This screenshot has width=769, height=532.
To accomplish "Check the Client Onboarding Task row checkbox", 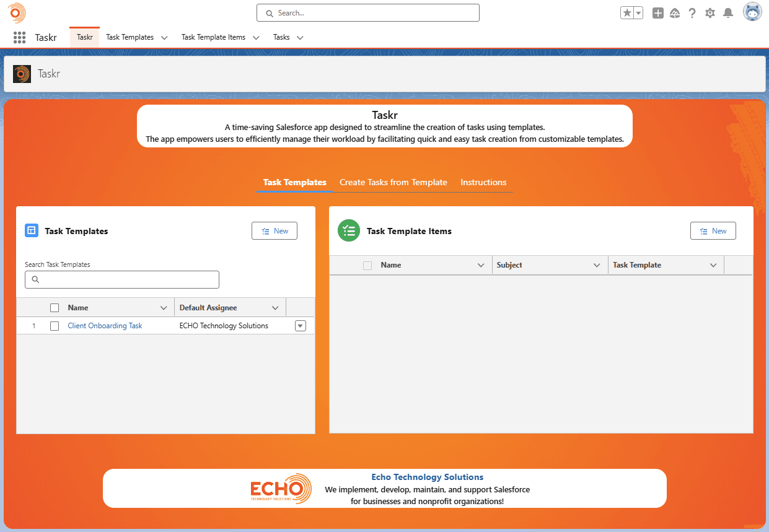I will 55,326.
